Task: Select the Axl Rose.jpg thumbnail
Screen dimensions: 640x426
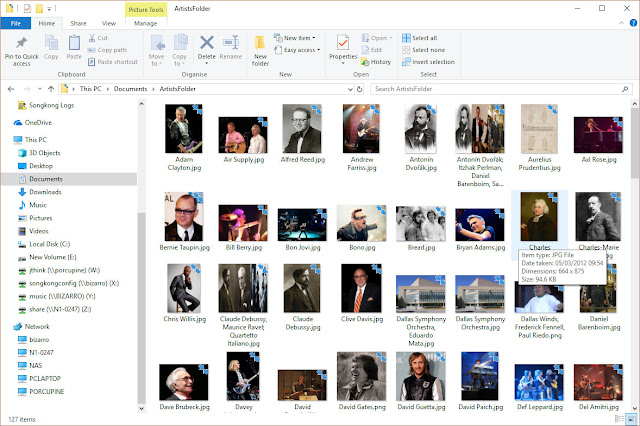Action: (598, 135)
